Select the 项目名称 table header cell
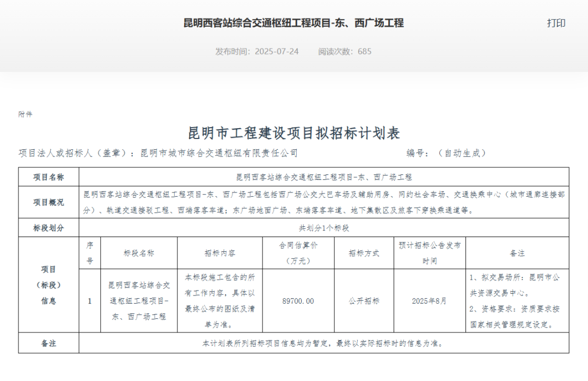This screenshot has width=588, height=381. (x=48, y=177)
